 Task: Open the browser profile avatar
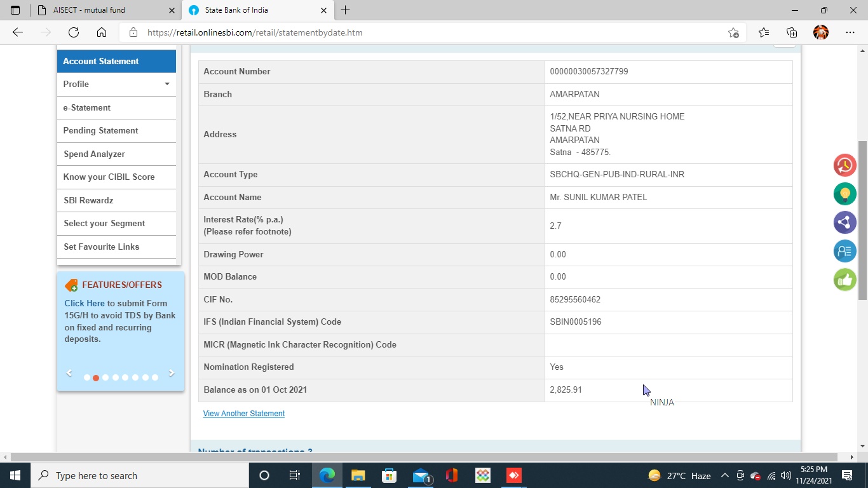pos(821,32)
